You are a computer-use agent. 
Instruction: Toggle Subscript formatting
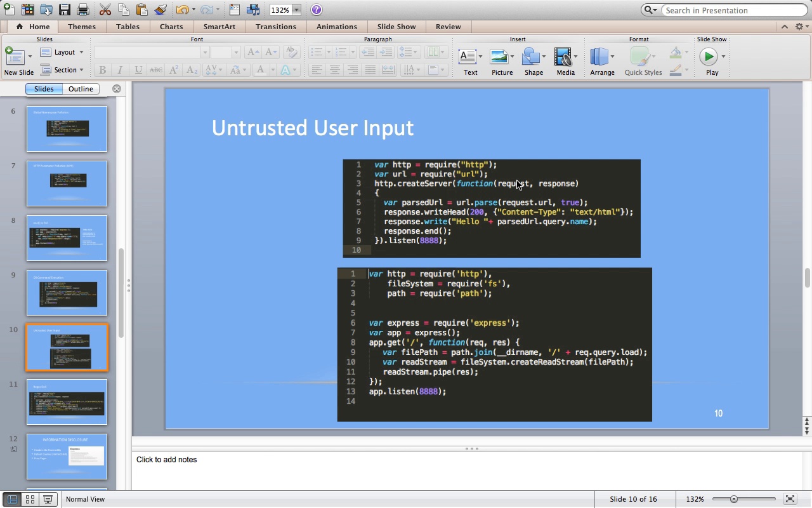[x=192, y=70]
